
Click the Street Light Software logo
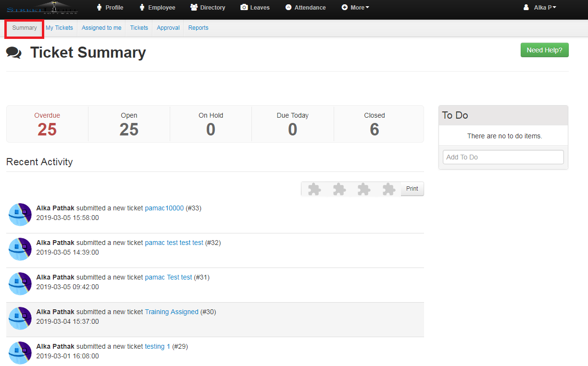click(42, 8)
